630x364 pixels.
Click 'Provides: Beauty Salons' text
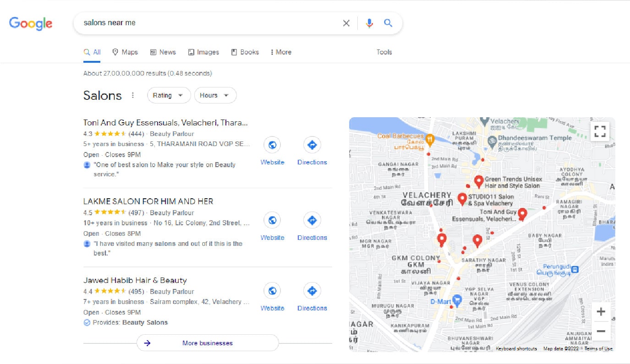click(130, 322)
